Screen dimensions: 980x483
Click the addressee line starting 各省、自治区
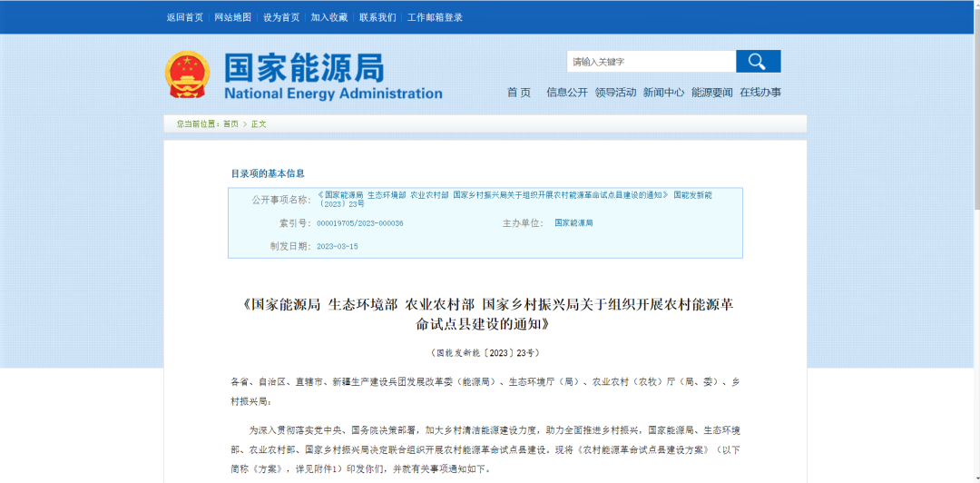point(485,391)
